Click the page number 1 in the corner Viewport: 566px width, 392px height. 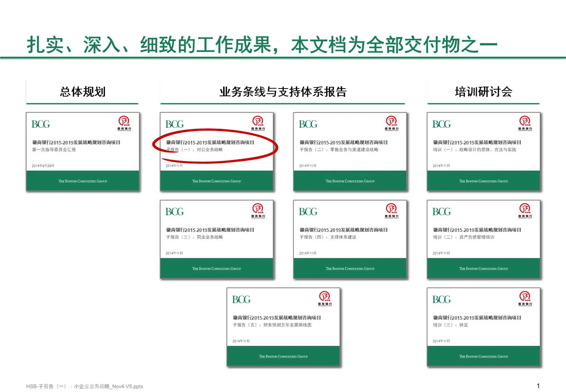(538, 386)
